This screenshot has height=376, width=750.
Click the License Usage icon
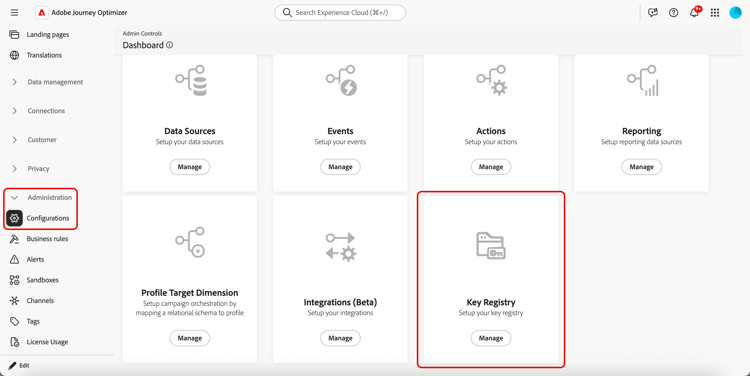point(14,342)
